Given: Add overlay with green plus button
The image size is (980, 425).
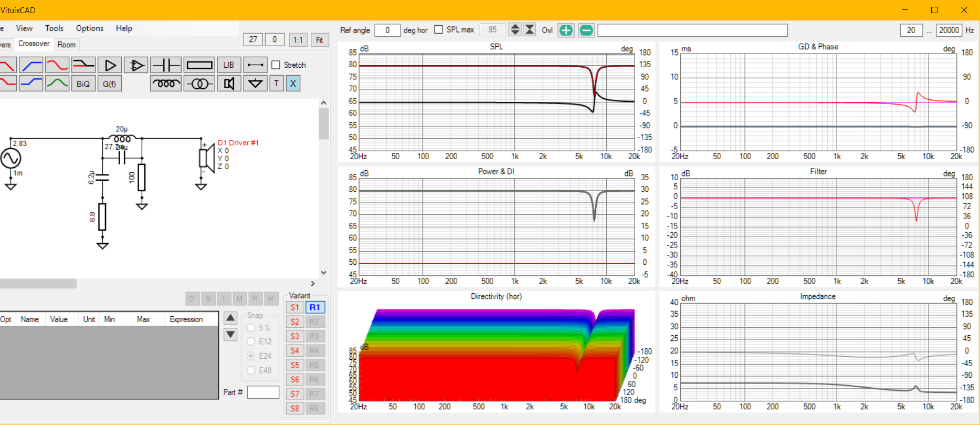Looking at the screenshot, I should click(566, 30).
